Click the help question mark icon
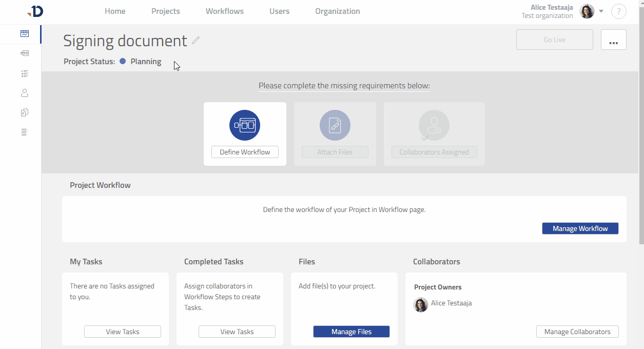 618,11
